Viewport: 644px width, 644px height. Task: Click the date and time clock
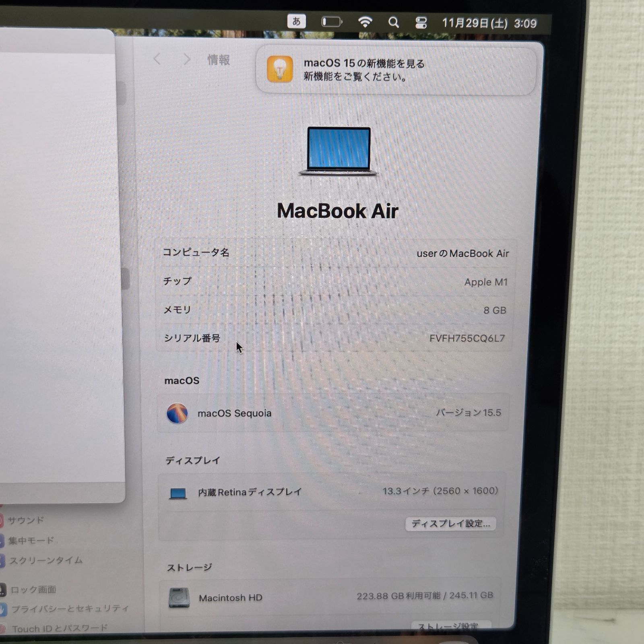point(489,23)
